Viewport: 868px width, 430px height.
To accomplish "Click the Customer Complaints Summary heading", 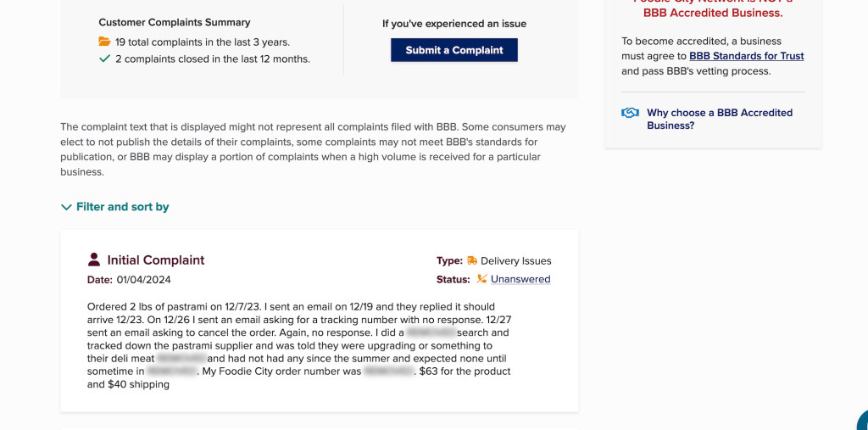I will click(175, 22).
